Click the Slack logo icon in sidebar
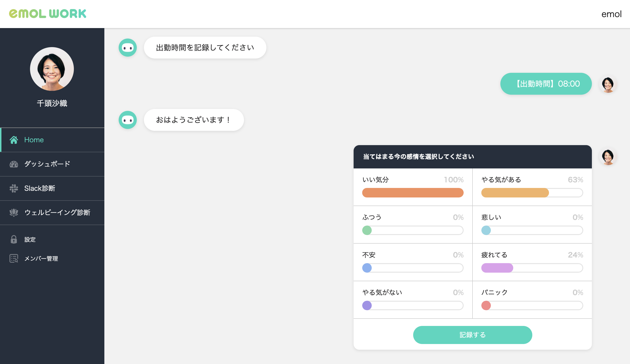The width and height of the screenshot is (630, 364). coord(14,188)
